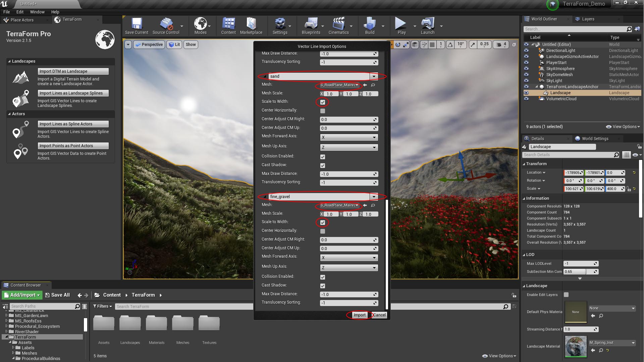Click the Streaming Distance value field
This screenshot has width=644, height=362.
coord(581,329)
